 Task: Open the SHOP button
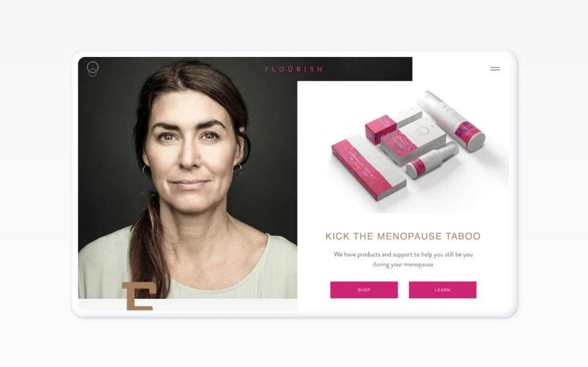pyautogui.click(x=364, y=290)
